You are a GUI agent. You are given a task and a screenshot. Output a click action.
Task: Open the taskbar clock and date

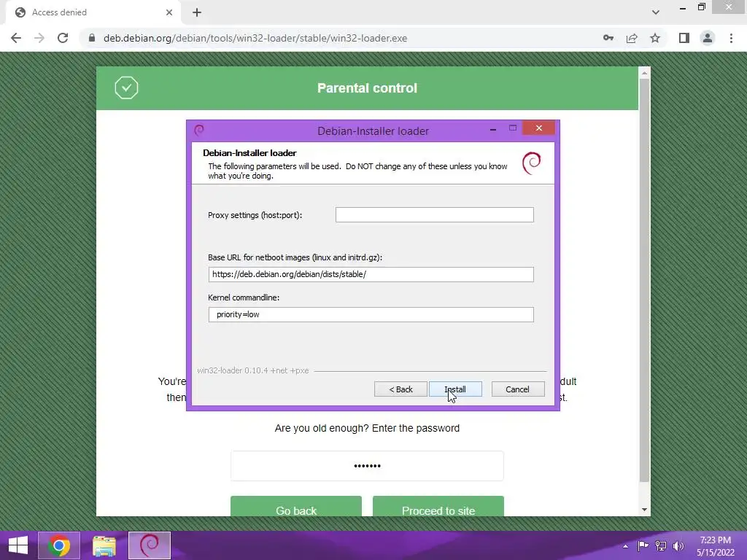click(x=716, y=545)
